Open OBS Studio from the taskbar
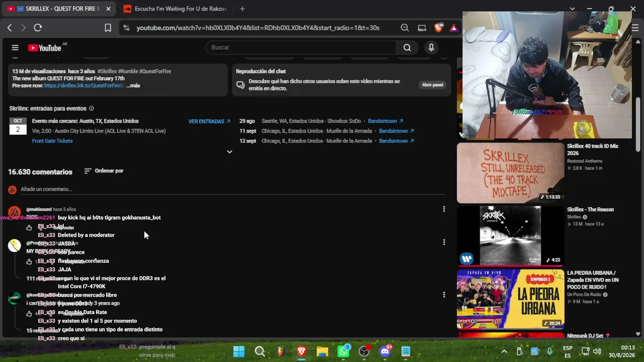The height and width of the screenshot is (362, 644). [x=364, y=351]
